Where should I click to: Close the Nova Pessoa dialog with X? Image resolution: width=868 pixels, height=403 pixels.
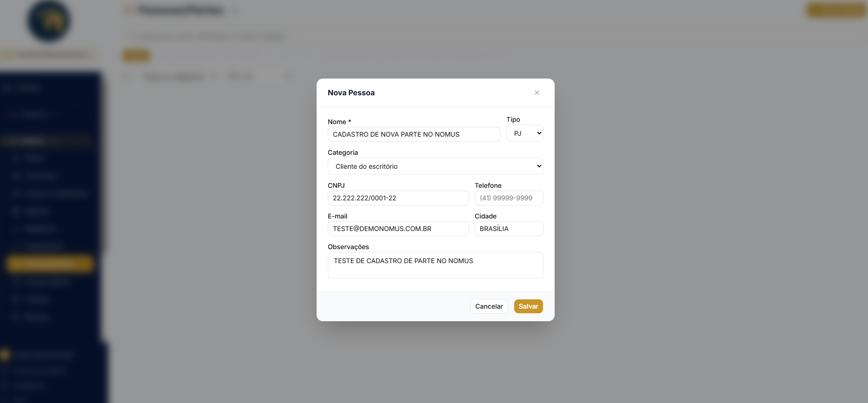537,92
